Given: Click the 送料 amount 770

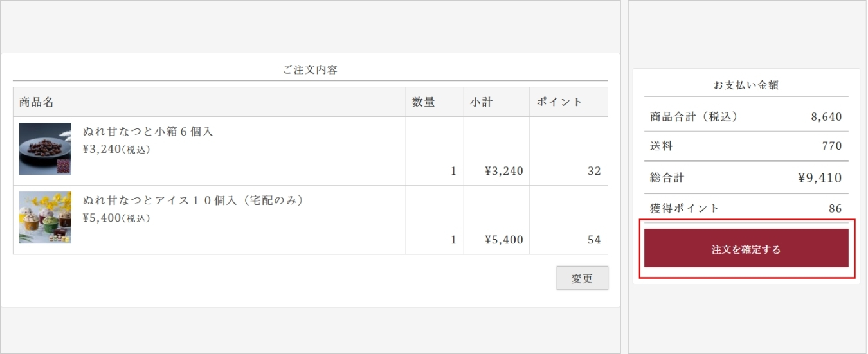Looking at the screenshot, I should [x=831, y=146].
